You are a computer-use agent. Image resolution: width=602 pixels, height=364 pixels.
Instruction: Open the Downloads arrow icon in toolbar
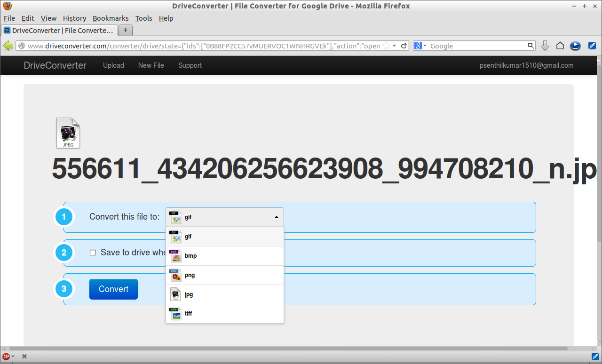[x=545, y=46]
